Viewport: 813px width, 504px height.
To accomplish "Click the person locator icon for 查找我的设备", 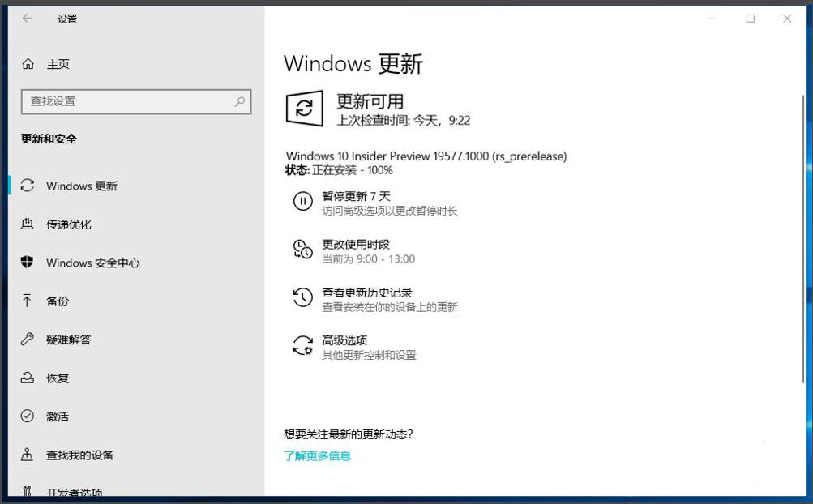I will [x=27, y=455].
